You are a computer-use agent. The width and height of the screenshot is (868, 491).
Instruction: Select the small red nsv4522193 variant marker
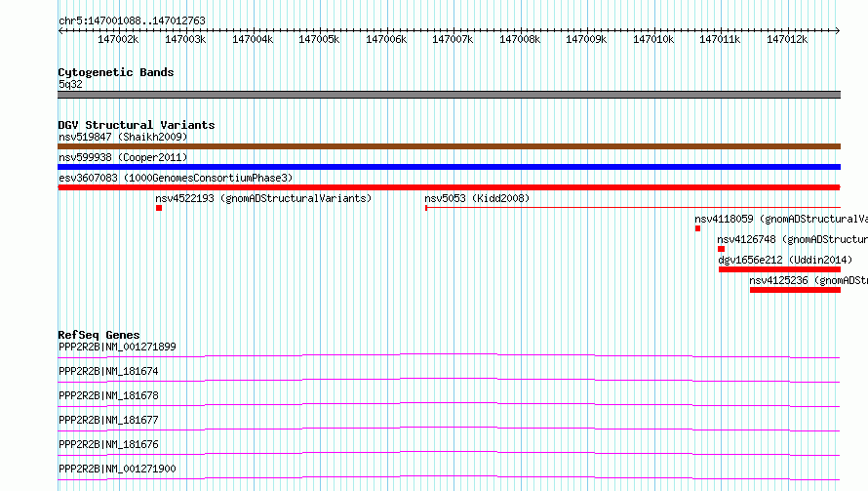(x=159, y=208)
